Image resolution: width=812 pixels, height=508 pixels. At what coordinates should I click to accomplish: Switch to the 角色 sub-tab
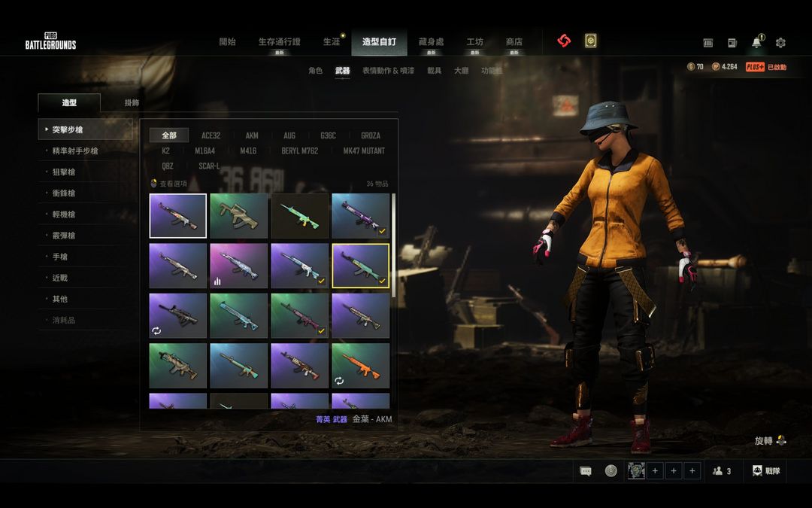click(315, 71)
